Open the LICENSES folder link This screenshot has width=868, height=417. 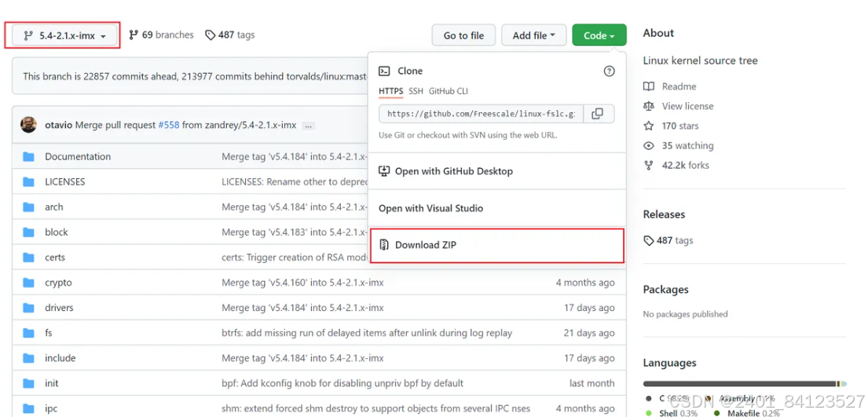(64, 181)
